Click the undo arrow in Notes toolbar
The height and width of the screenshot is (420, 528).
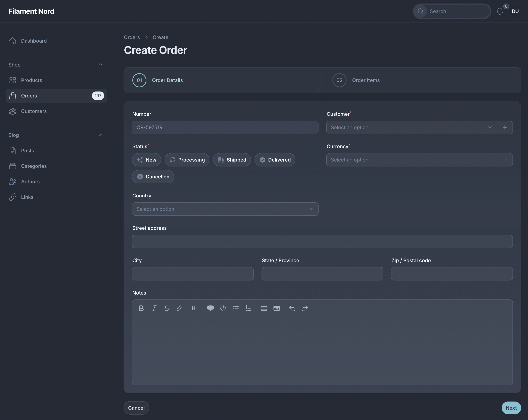tap(292, 308)
